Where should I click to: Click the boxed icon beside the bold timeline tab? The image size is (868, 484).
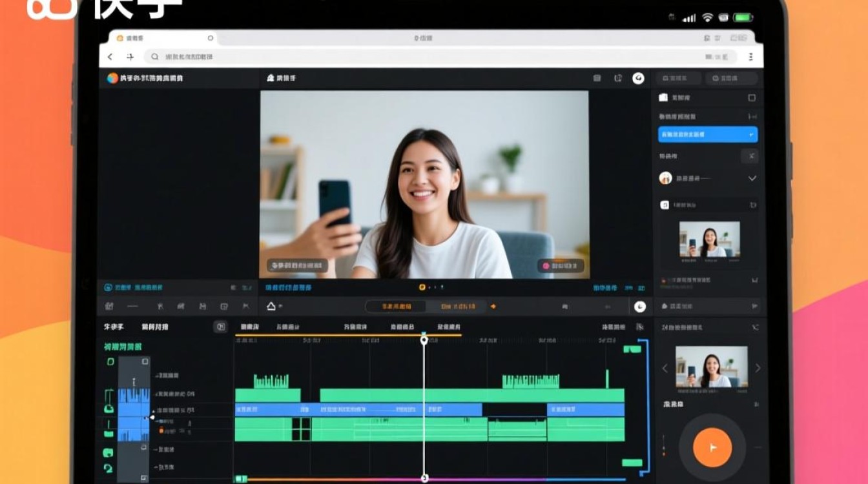[x=220, y=327]
